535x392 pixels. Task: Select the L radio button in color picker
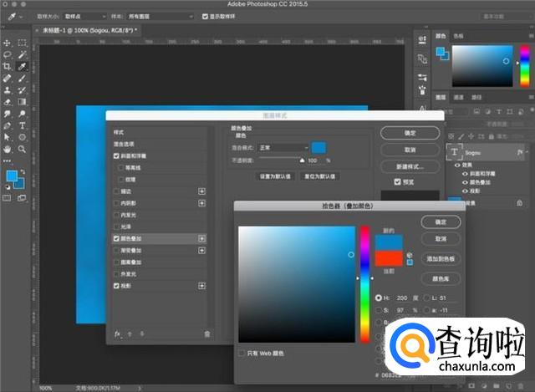(x=426, y=298)
